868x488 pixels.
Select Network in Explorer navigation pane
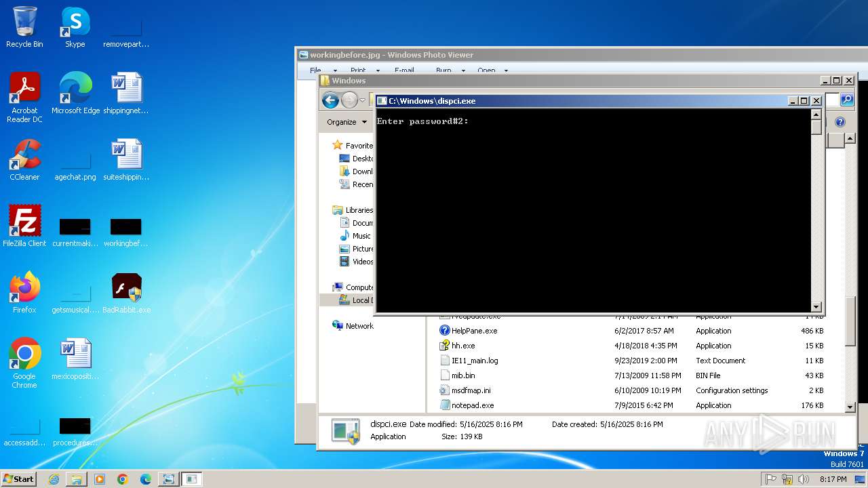point(353,326)
